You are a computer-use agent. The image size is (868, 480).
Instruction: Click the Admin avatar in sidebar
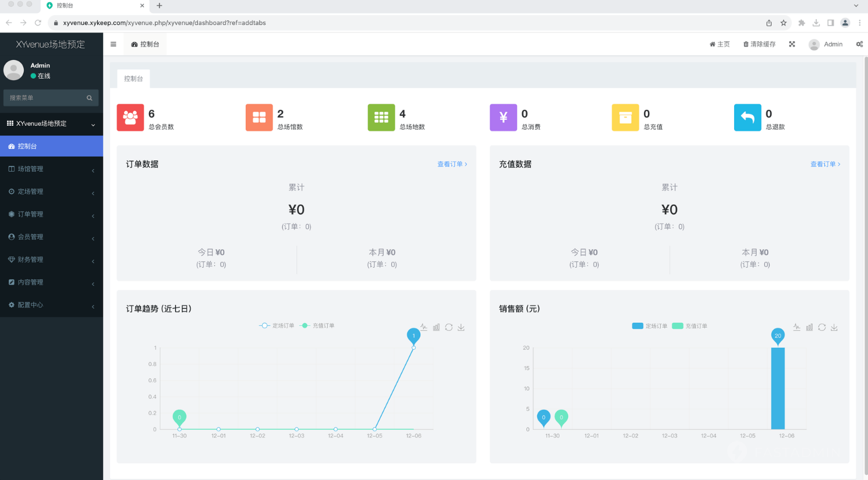[x=13, y=70]
